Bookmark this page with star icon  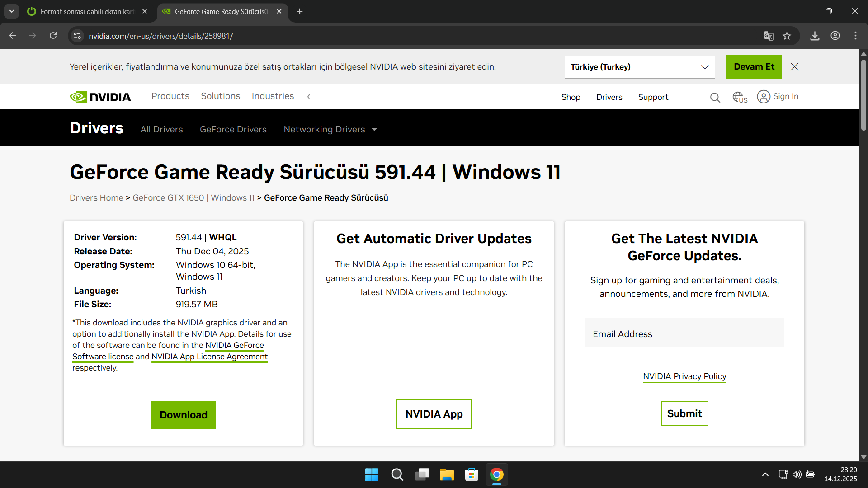pyautogui.click(x=787, y=36)
